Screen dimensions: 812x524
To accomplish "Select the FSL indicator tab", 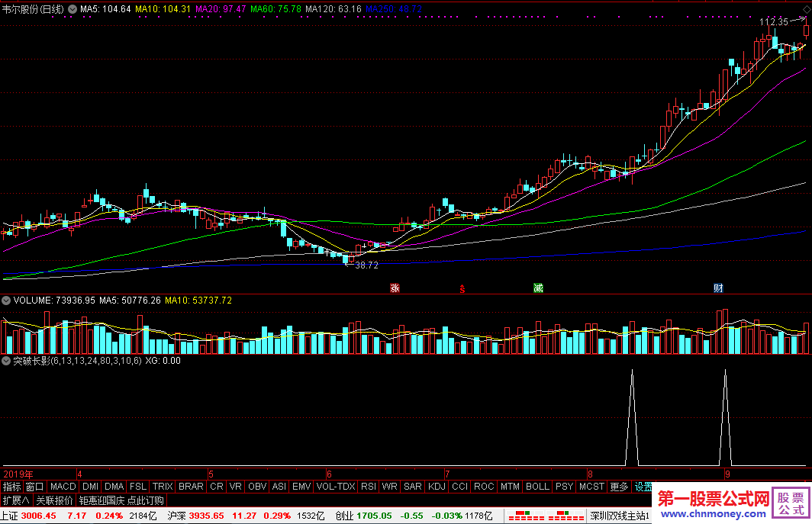I will point(137,487).
